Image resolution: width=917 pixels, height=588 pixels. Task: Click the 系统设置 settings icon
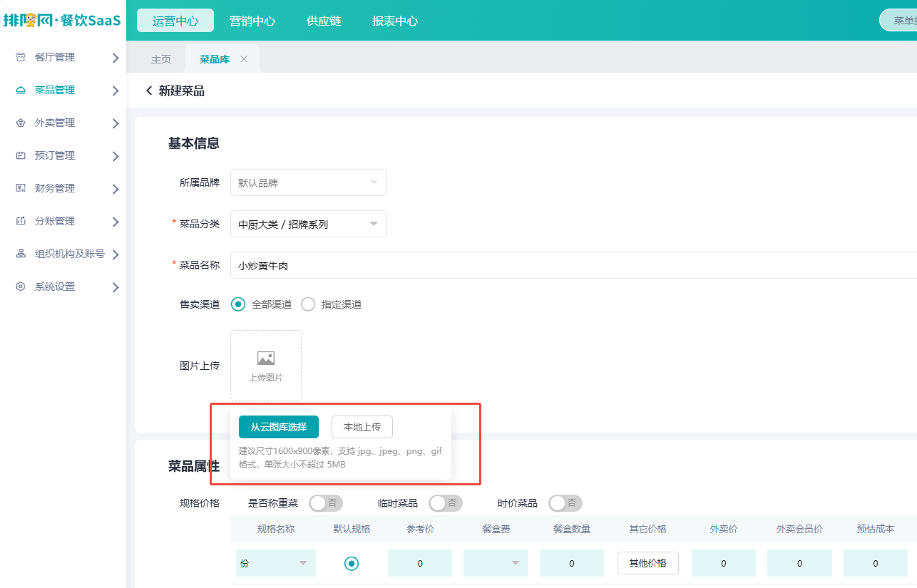click(21, 287)
